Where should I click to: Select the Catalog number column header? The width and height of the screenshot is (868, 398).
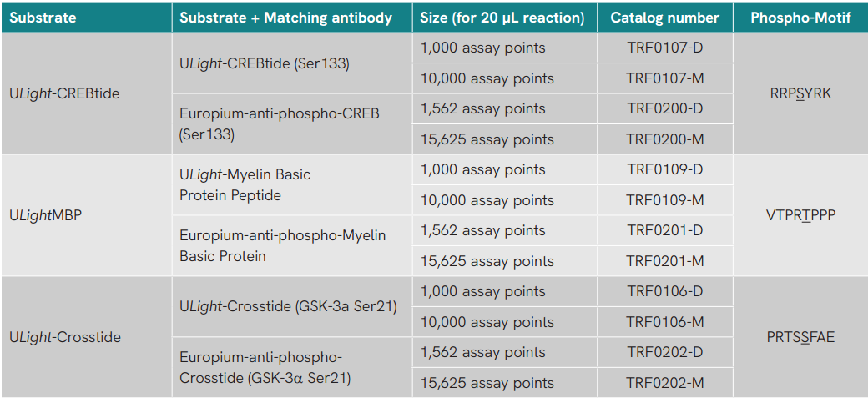tap(664, 18)
